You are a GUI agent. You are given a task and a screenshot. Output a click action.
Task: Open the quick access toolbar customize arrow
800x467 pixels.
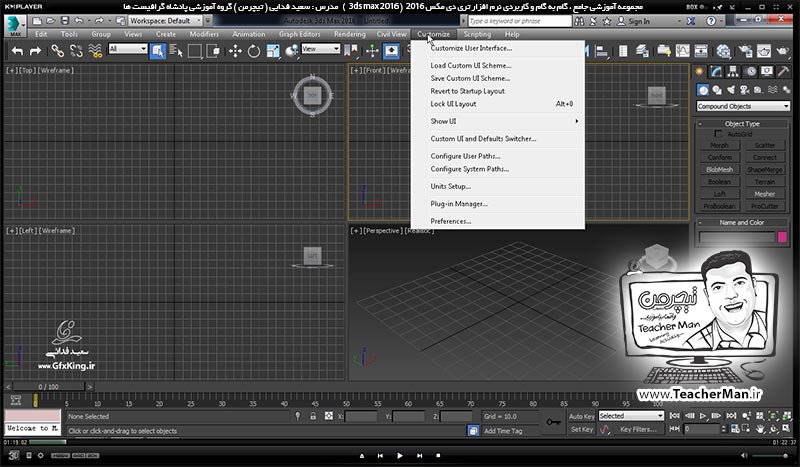[208, 21]
